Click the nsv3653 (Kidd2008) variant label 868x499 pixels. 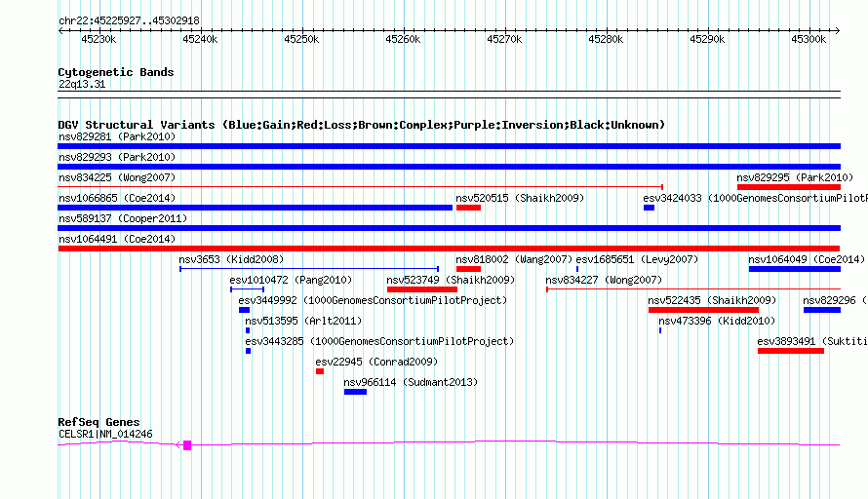click(x=231, y=259)
